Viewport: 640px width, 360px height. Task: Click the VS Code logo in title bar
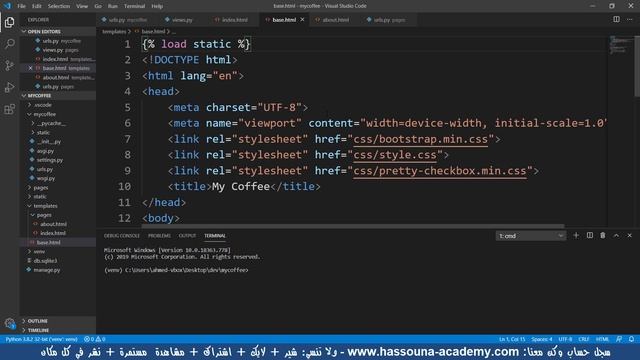[x=7, y=6]
